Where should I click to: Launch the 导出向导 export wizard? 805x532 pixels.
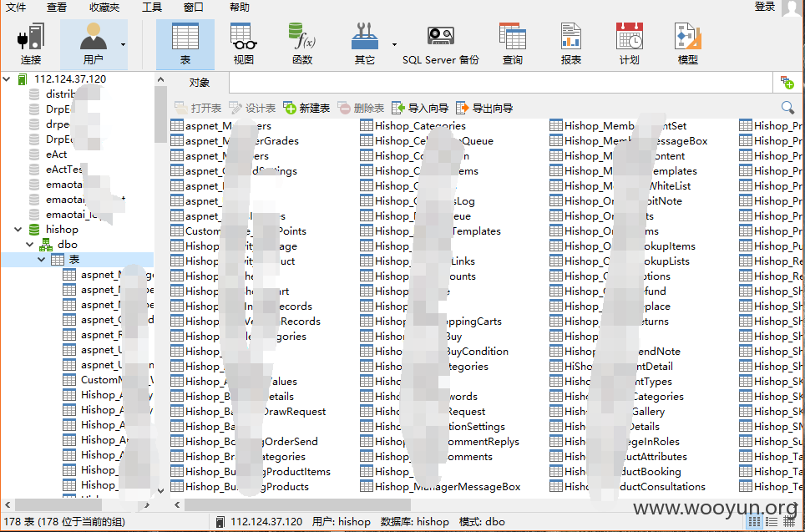point(484,108)
